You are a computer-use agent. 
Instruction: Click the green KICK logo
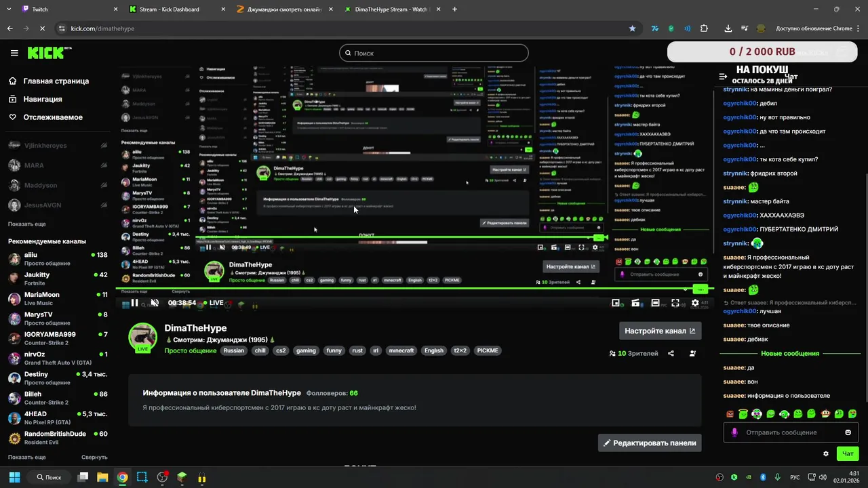tap(47, 53)
